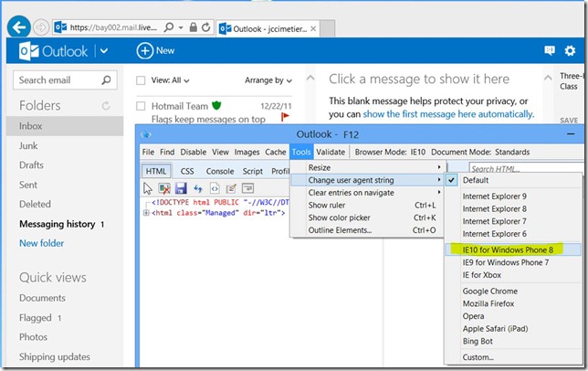Click the New folder link
Viewport: 588px width, 371px height.
click(41, 243)
